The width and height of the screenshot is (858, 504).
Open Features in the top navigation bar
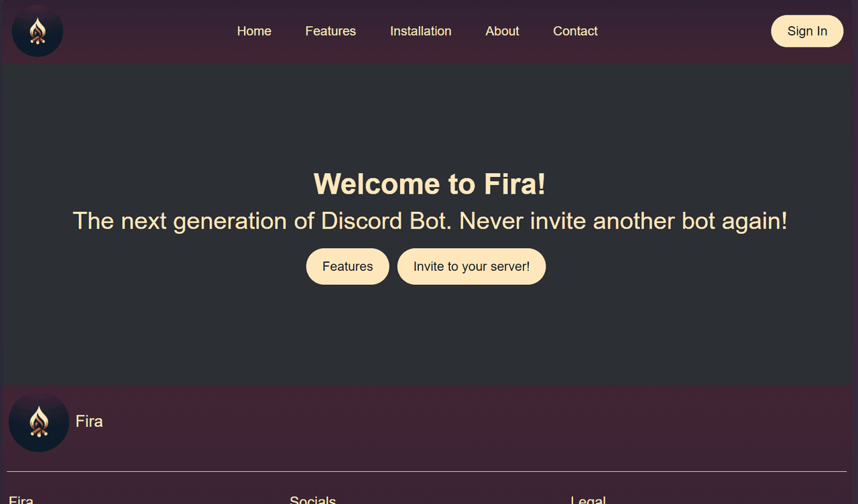[x=330, y=31]
